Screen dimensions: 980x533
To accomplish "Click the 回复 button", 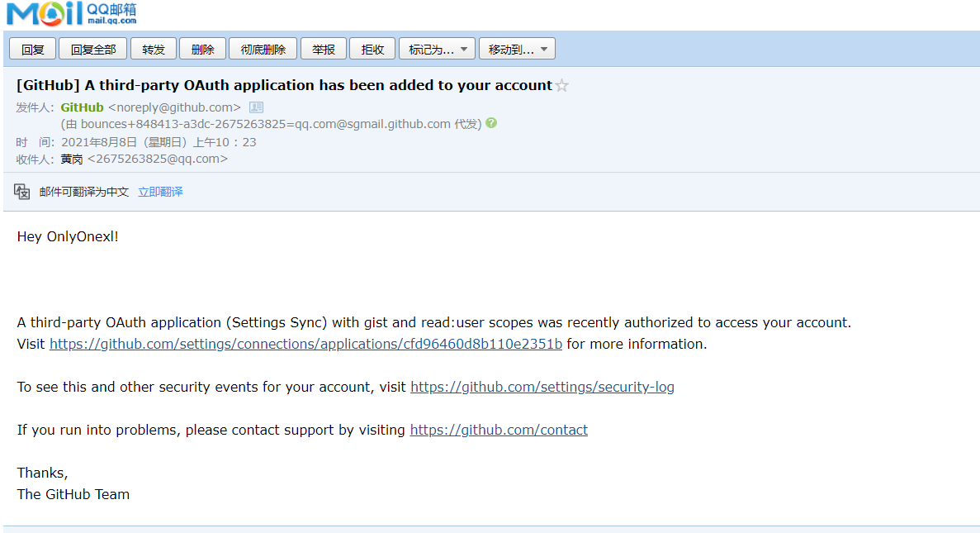I will coord(32,49).
